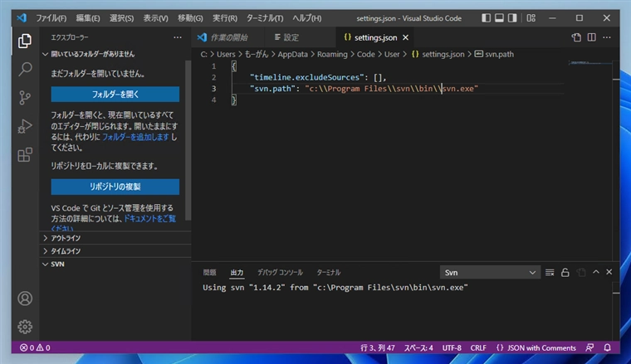Click the リポジトリの複製 button
This screenshot has width=631, height=364.
click(115, 187)
